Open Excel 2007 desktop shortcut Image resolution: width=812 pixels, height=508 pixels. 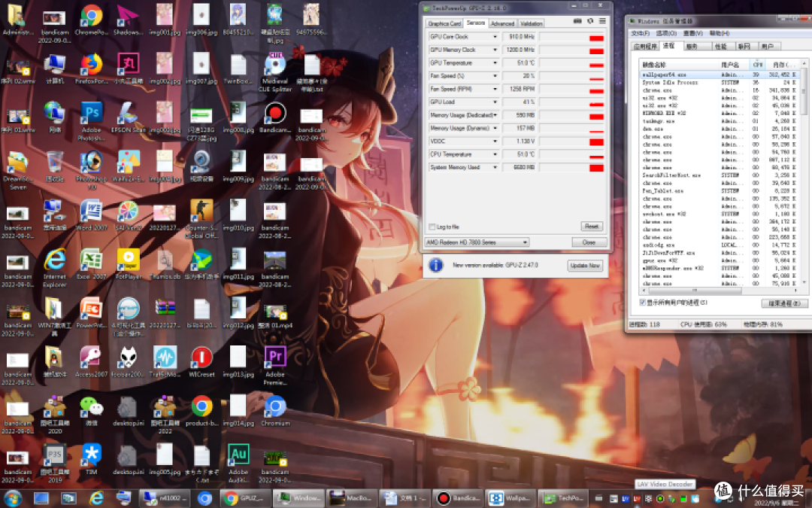point(92,264)
